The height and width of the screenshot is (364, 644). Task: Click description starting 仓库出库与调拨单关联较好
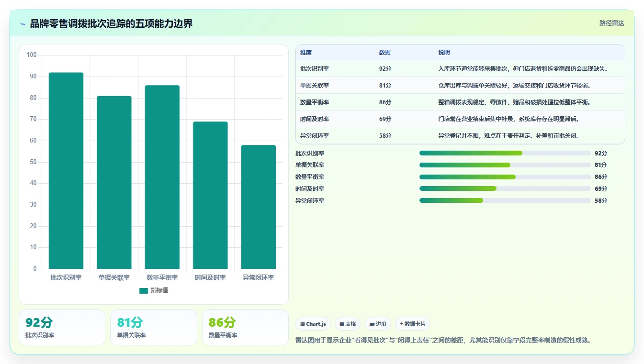pyautogui.click(x=514, y=86)
